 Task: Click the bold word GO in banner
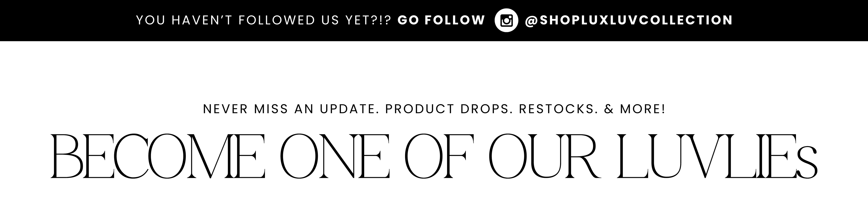[408, 20]
